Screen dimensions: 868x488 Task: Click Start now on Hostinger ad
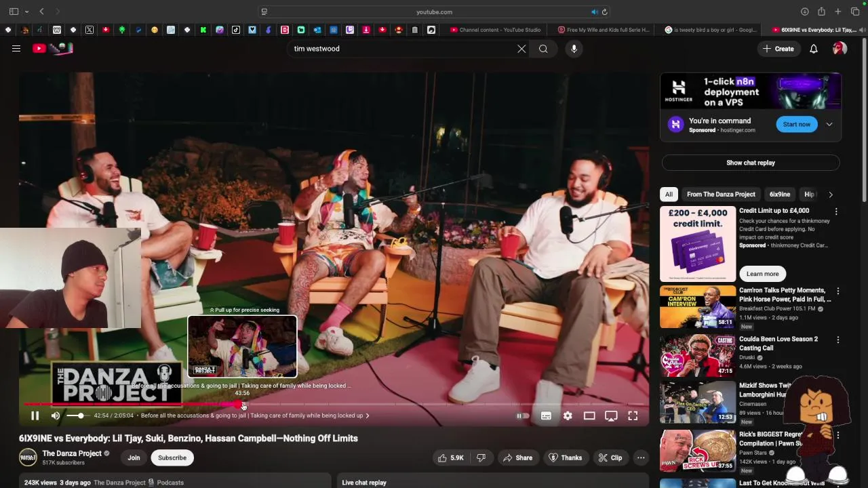click(797, 124)
